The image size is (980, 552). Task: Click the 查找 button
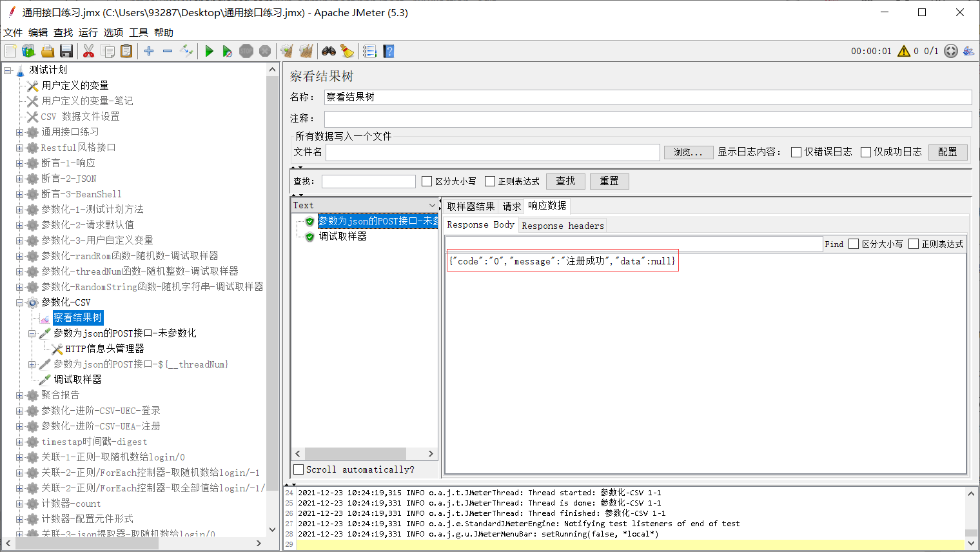(x=565, y=181)
